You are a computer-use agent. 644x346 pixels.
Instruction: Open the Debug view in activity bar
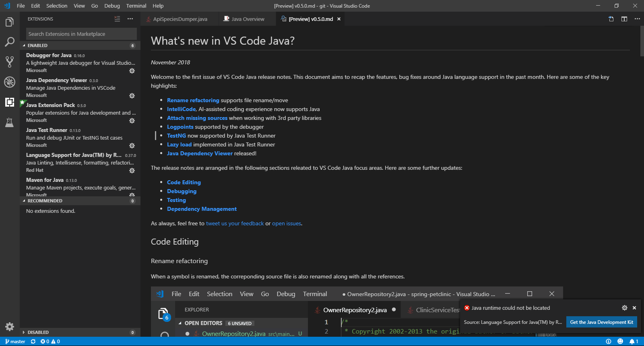[10, 82]
